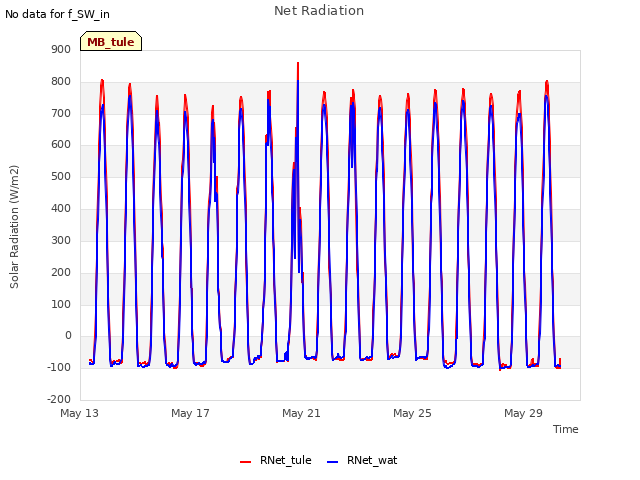Screen dimensions: 640x480
Task: Click the 800 y-axis value
Action: (x=61, y=82)
